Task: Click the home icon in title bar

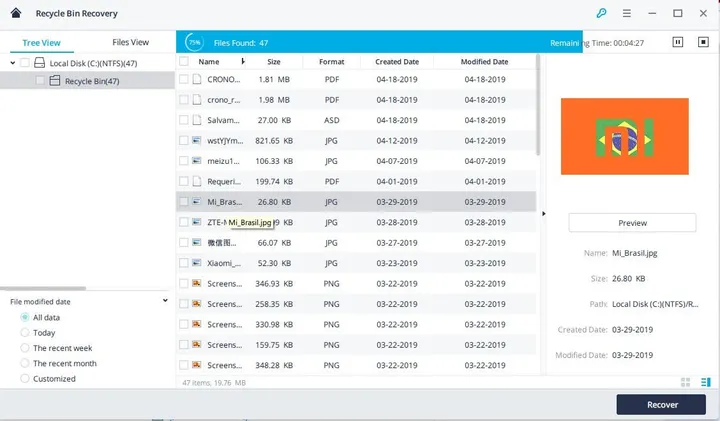Action: tap(15, 14)
